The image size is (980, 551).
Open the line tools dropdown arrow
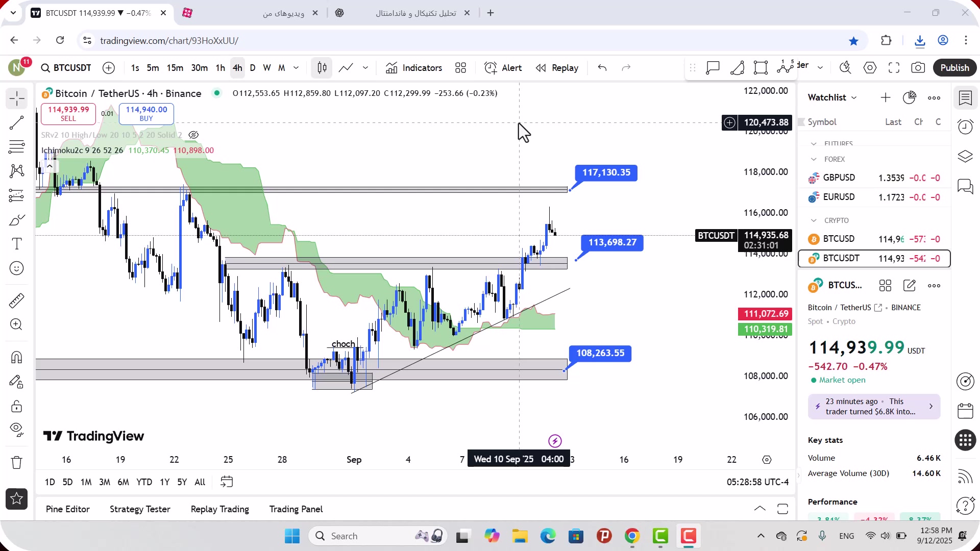pos(365,68)
